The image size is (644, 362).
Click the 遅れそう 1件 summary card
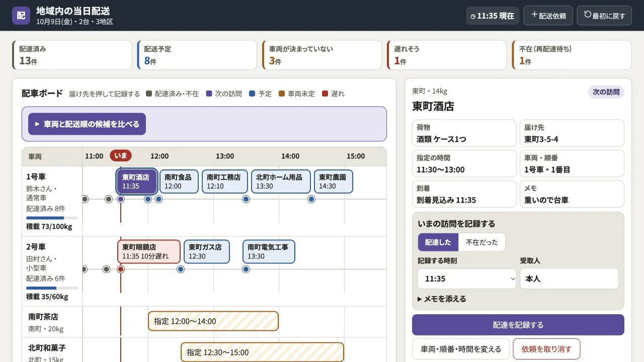pyautogui.click(x=447, y=55)
